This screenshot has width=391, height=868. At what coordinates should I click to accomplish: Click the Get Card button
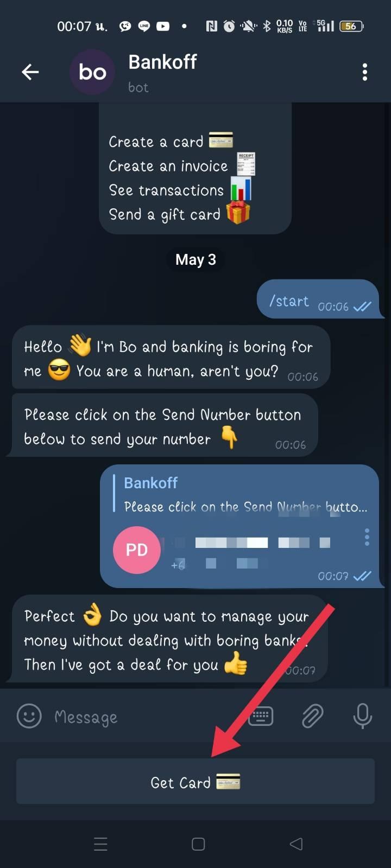195,781
